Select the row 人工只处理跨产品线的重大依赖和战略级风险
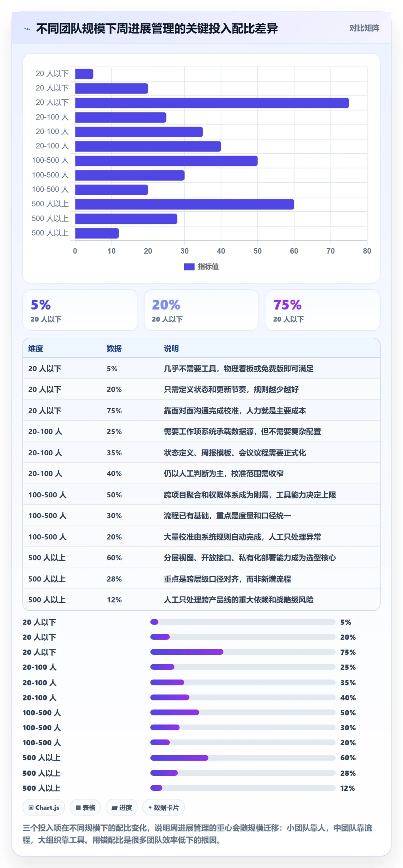 [x=201, y=599]
